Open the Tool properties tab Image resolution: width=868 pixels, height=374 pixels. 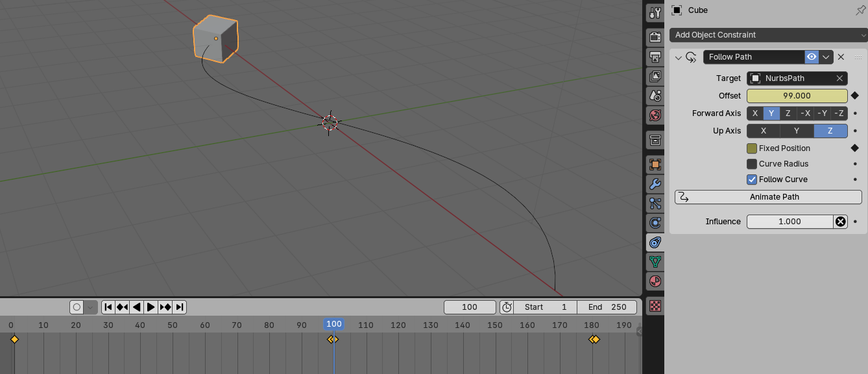point(655,12)
